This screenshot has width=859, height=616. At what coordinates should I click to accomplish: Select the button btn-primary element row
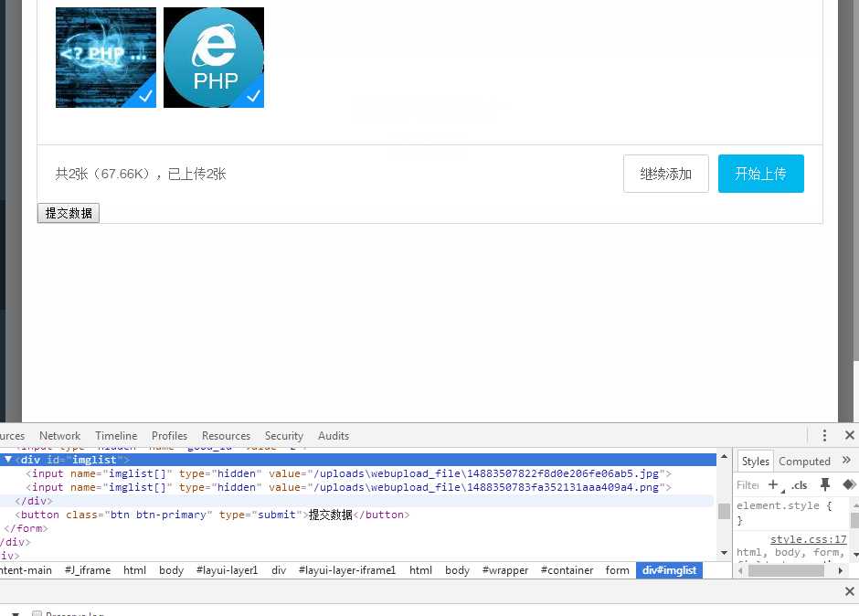pyautogui.click(x=213, y=515)
